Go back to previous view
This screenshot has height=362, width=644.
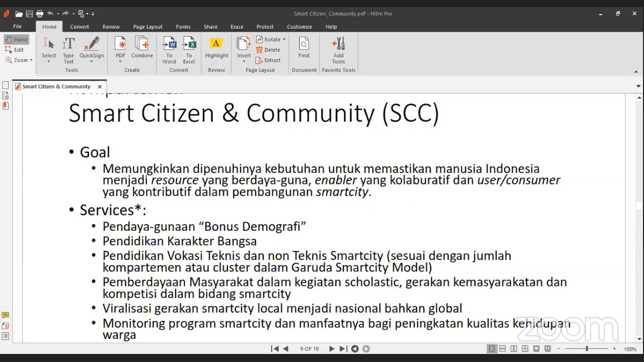tap(355, 348)
